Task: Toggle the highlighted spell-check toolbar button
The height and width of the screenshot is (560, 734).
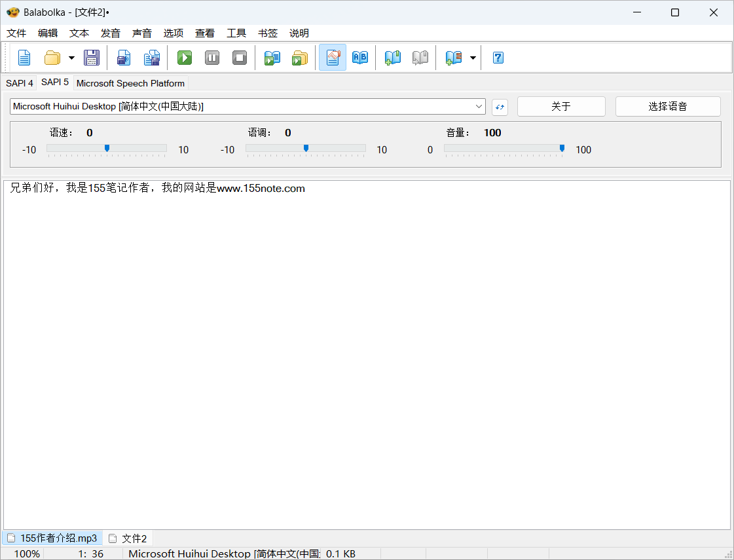Action: pos(333,58)
